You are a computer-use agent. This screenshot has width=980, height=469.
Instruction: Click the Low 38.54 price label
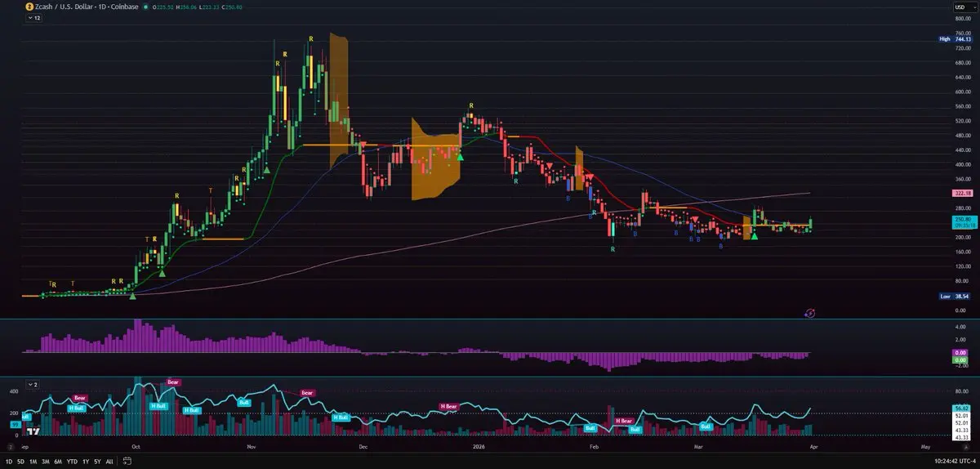coord(955,297)
